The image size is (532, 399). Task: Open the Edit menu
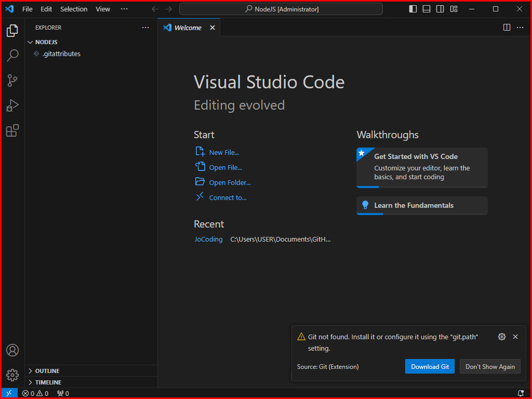(46, 9)
